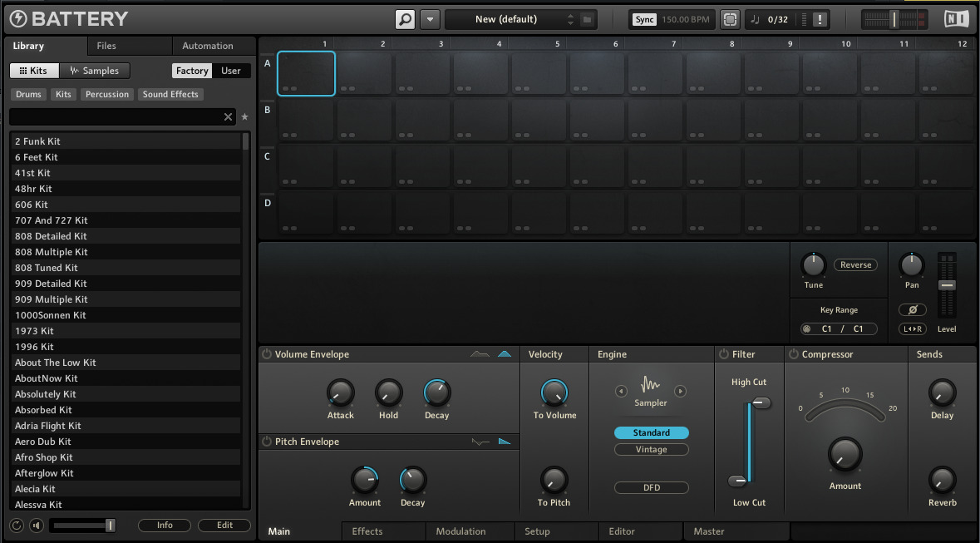Enable the DFD mode

coord(651,488)
